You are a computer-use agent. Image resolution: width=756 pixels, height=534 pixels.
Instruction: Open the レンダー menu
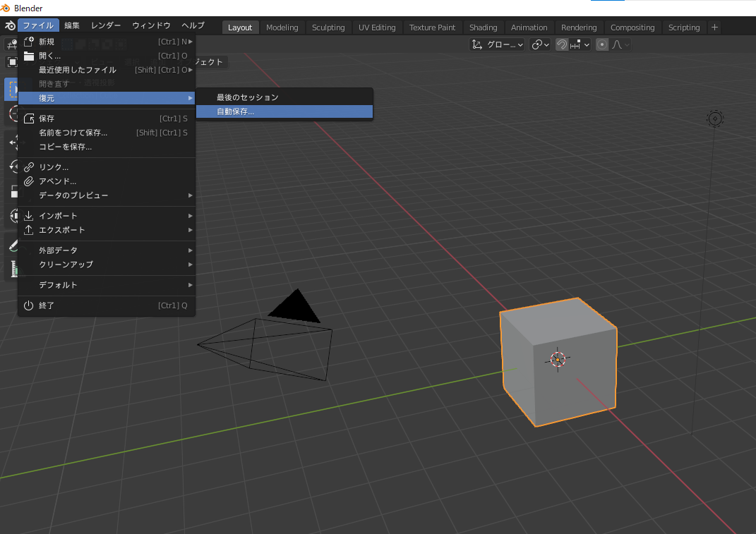pyautogui.click(x=106, y=25)
